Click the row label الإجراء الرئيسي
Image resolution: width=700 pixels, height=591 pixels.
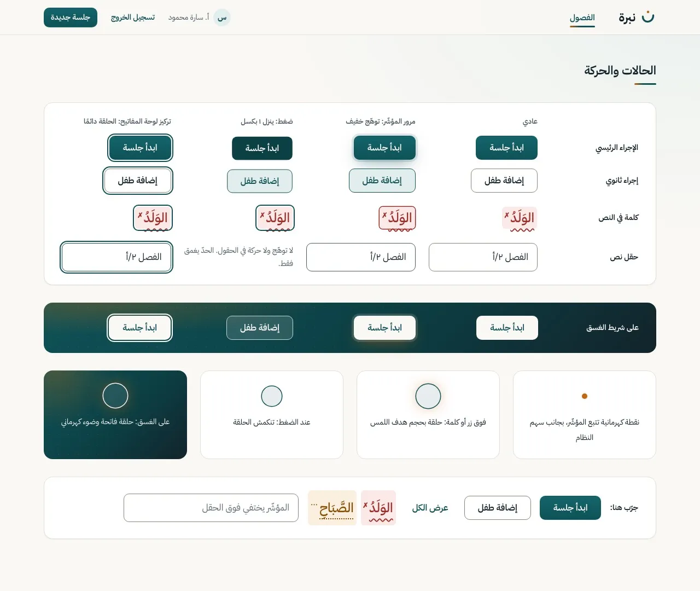coord(617,148)
